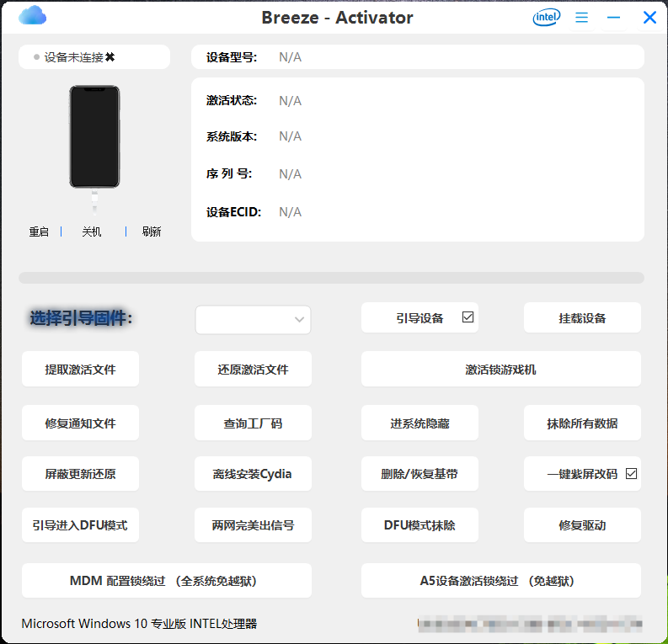Click the 激活状态 N/A value
The image size is (668, 644).
click(290, 100)
